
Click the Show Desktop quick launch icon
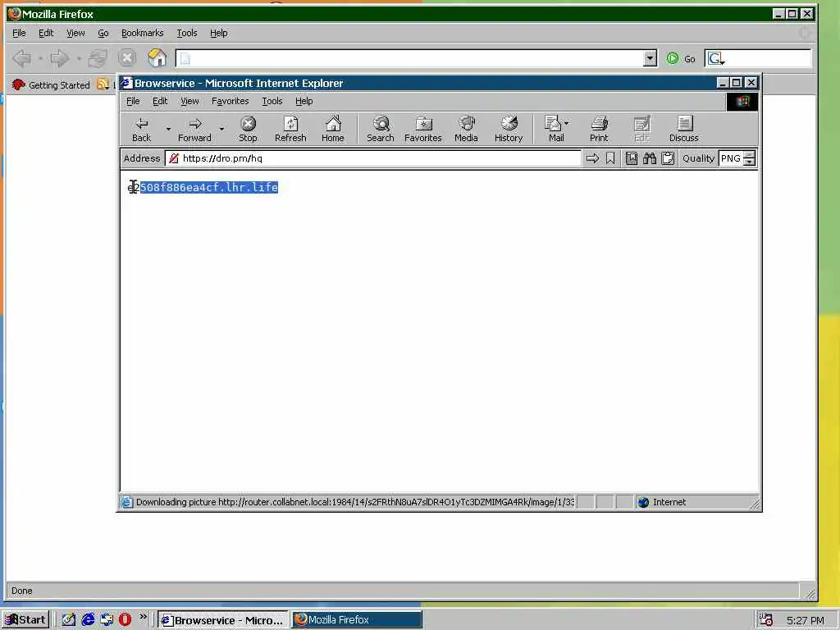[x=69, y=620]
